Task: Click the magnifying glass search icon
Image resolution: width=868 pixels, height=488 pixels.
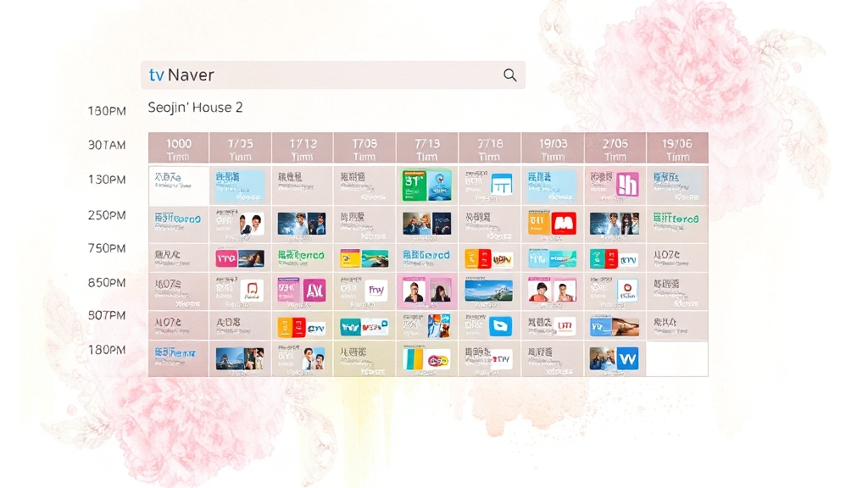Action: click(509, 75)
